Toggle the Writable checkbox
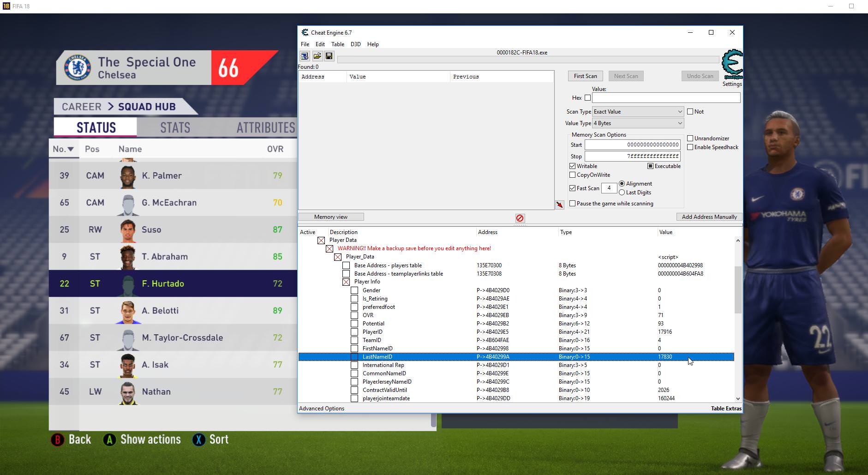 [573, 166]
